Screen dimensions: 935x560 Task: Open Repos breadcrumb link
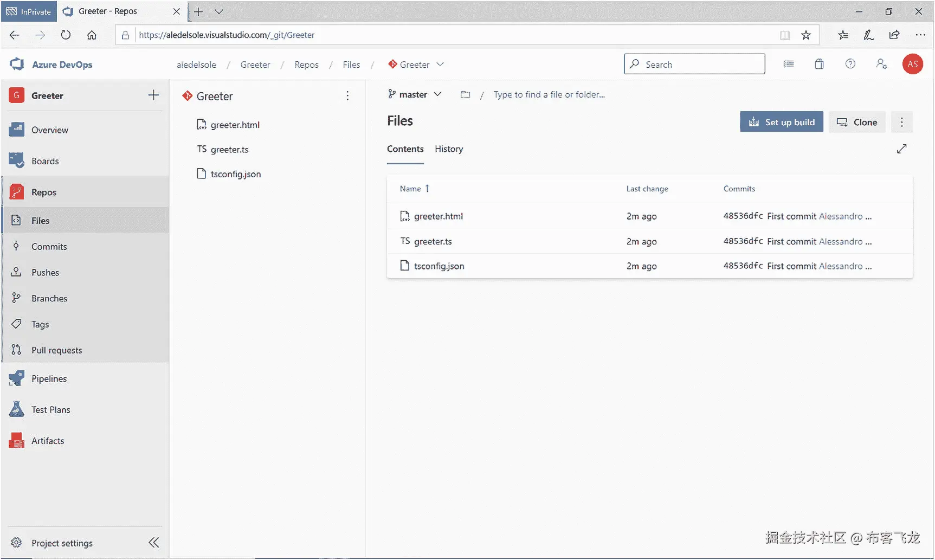306,65
